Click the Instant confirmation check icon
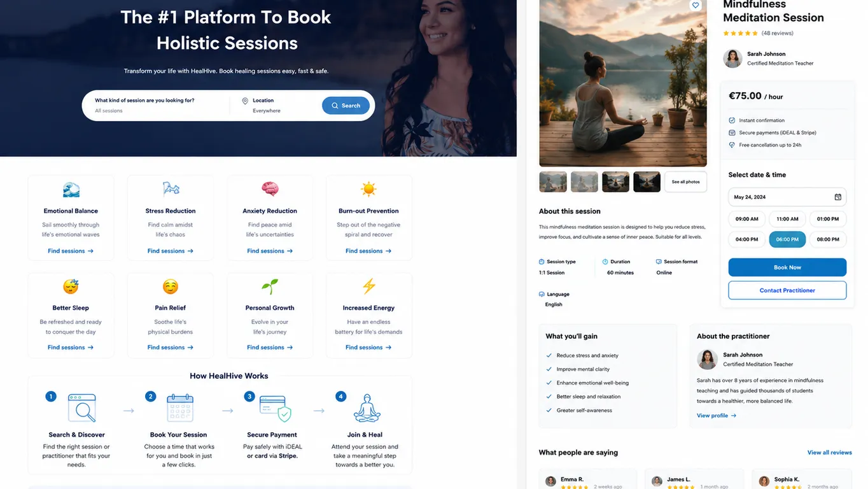This screenshot has width=868, height=489. click(x=732, y=120)
